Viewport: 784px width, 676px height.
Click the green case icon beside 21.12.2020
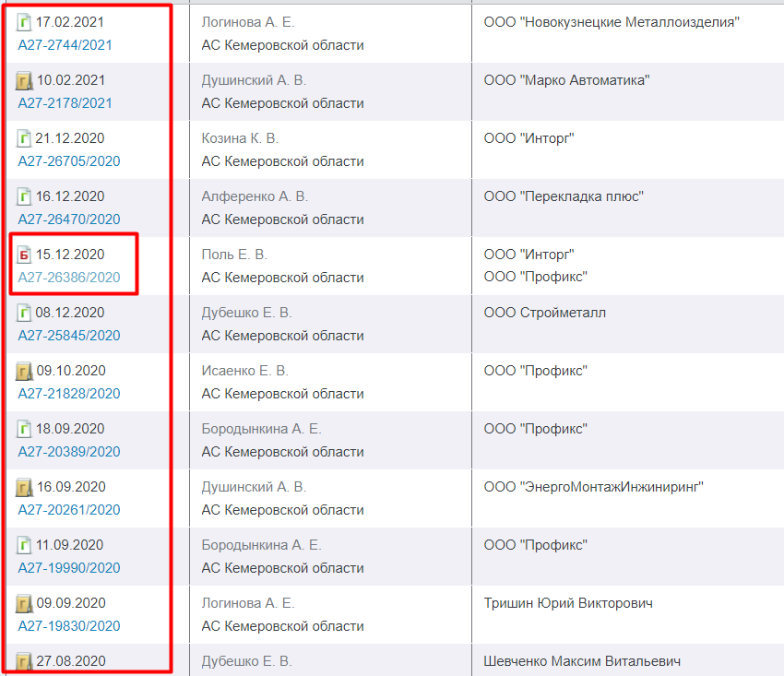[x=25, y=139]
